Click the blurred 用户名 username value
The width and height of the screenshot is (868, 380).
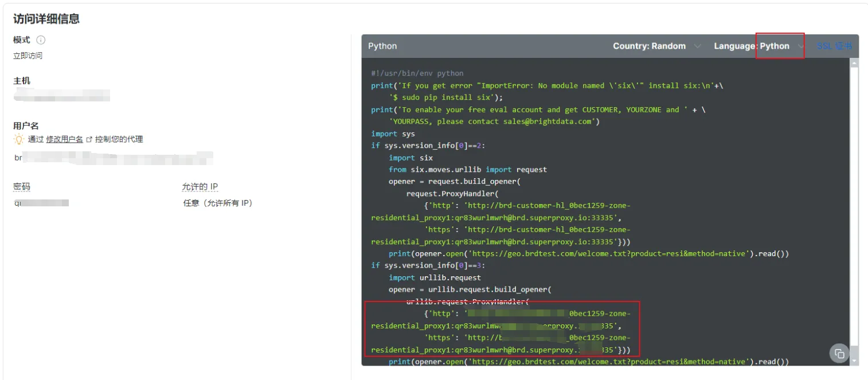(x=114, y=158)
